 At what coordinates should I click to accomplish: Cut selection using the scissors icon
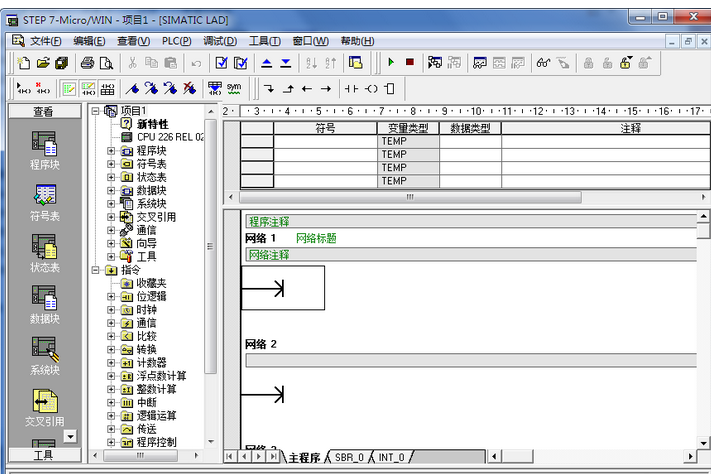click(132, 63)
